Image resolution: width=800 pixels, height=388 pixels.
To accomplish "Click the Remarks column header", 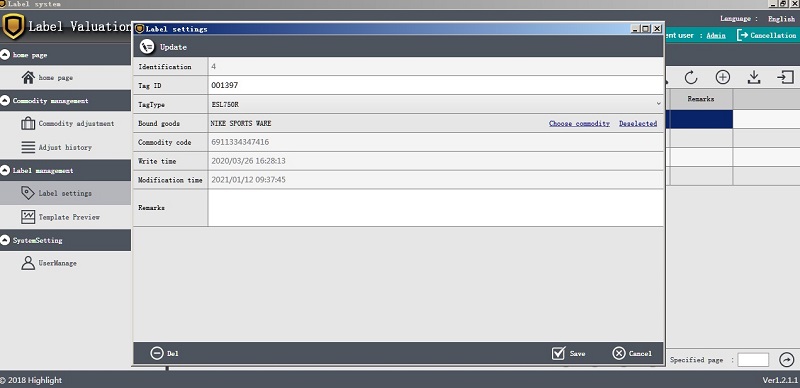I will coord(701,99).
